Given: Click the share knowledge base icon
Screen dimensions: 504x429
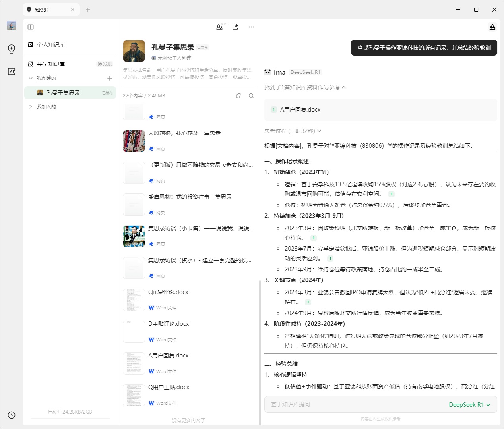Looking at the screenshot, I should (235, 27).
